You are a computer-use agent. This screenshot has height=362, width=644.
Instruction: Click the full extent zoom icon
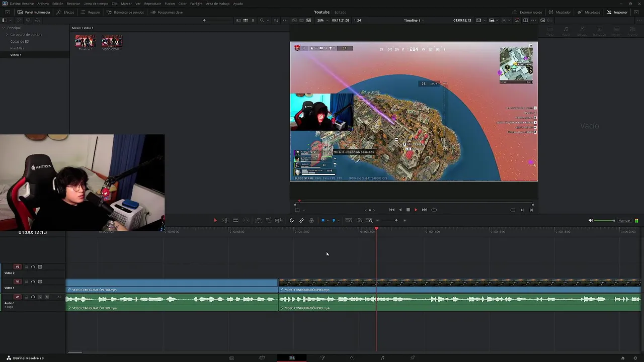tap(349, 220)
